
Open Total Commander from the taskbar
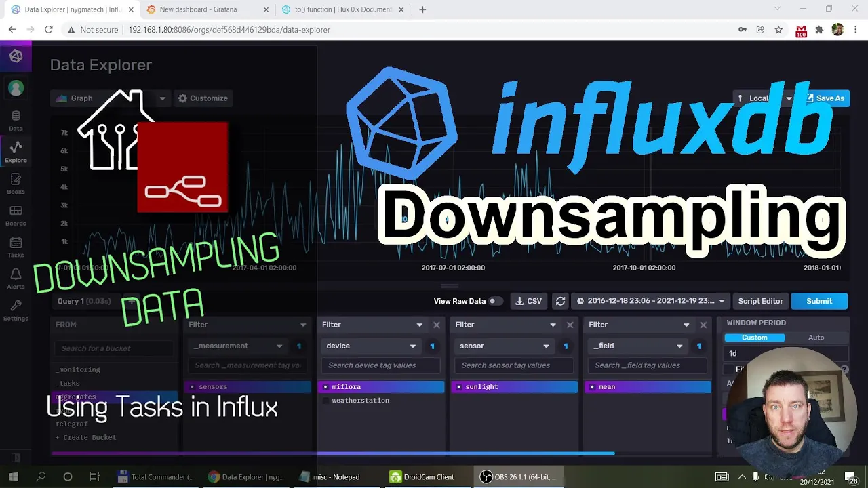pos(156,476)
